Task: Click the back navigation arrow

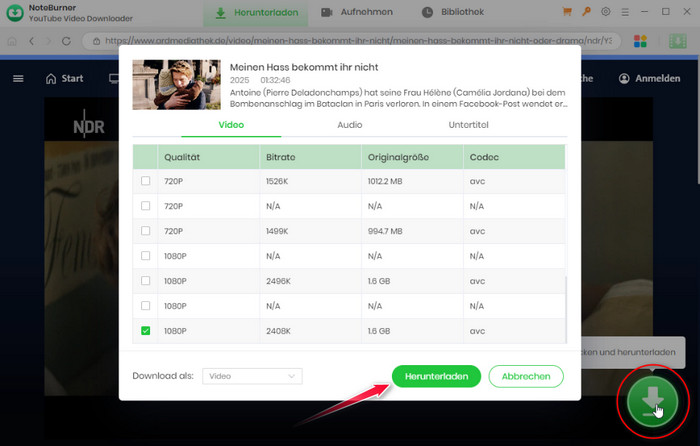Action: point(31,41)
